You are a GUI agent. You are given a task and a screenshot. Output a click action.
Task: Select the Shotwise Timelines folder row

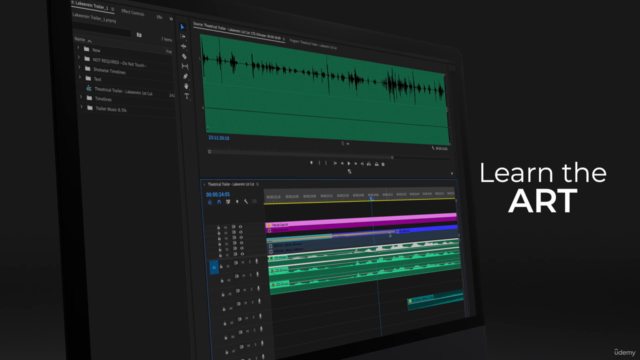[109, 71]
